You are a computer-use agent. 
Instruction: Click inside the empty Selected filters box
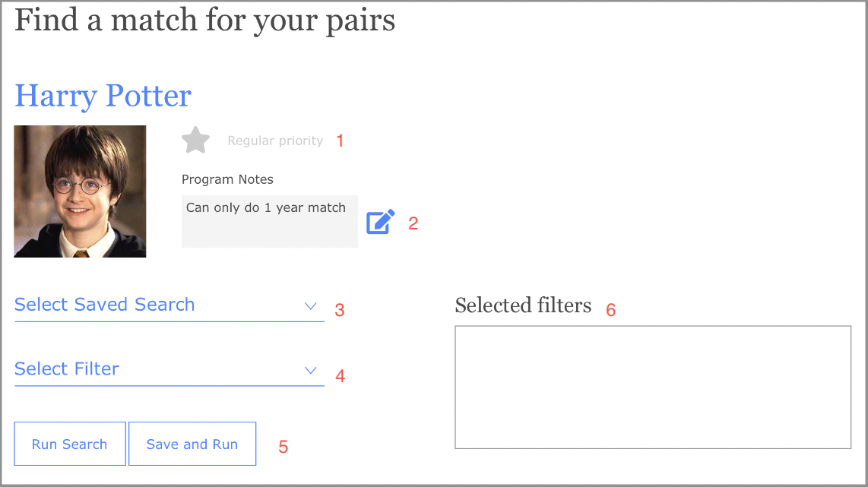click(652, 387)
